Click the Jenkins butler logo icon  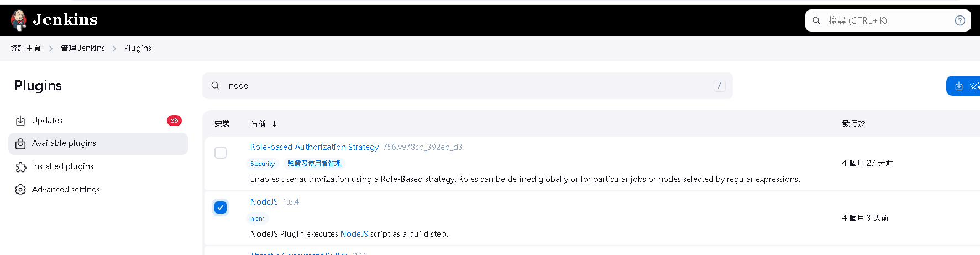[x=19, y=20]
